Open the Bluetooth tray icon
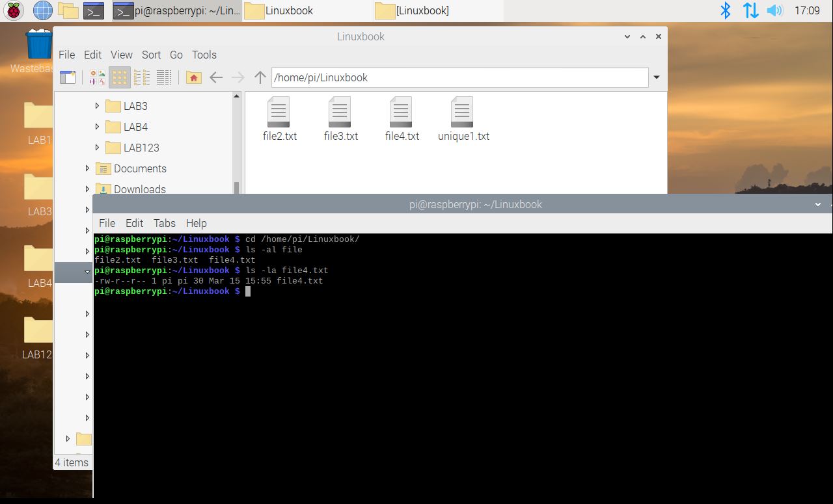833x504 pixels. pos(725,10)
